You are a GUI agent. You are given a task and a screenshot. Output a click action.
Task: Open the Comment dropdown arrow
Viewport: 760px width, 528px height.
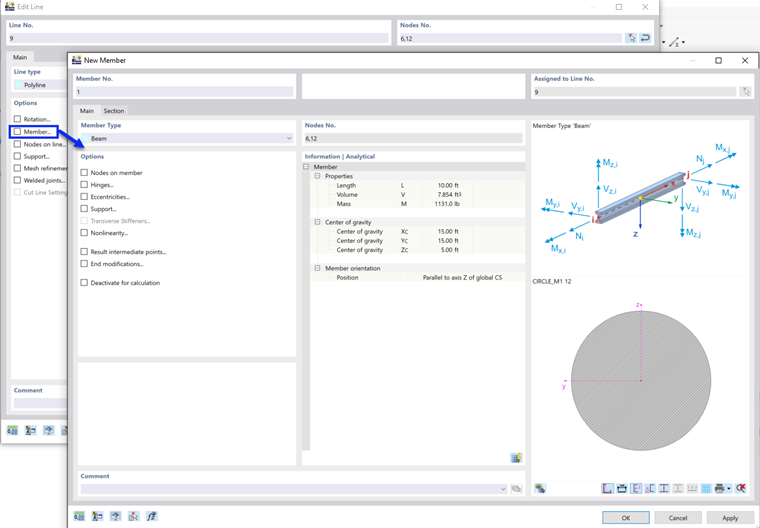coord(503,489)
